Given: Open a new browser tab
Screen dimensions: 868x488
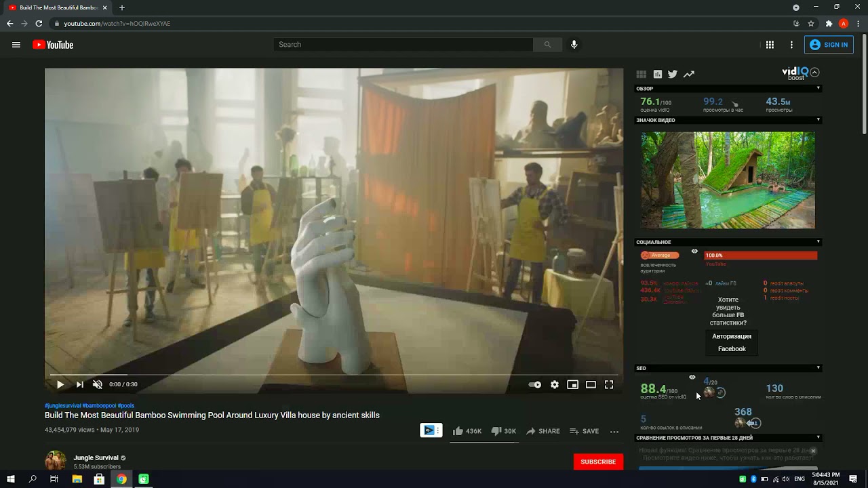Looking at the screenshot, I should point(122,7).
